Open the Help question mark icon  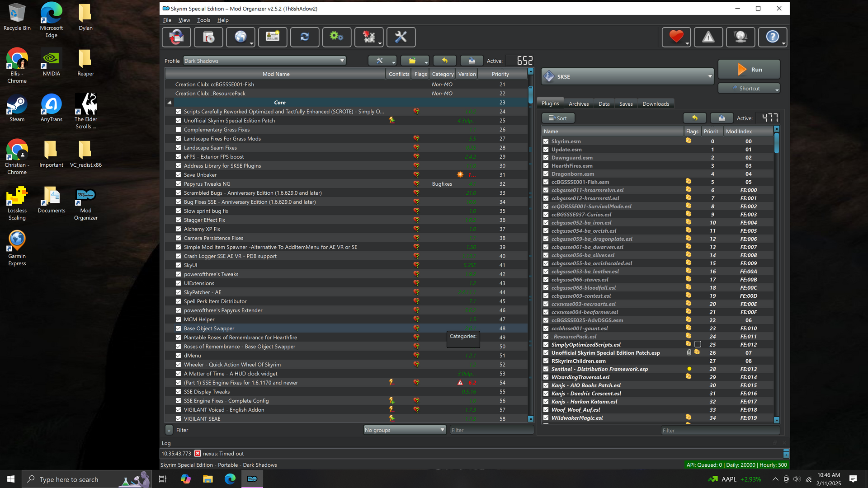tap(773, 37)
